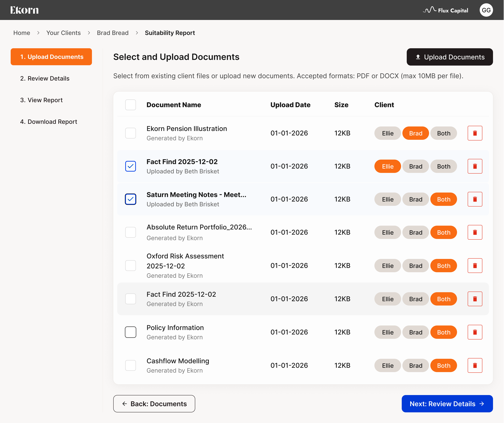504x423 pixels.
Task: Trash the Fact Find uploaded by Beth Brisket
Action: click(x=475, y=166)
